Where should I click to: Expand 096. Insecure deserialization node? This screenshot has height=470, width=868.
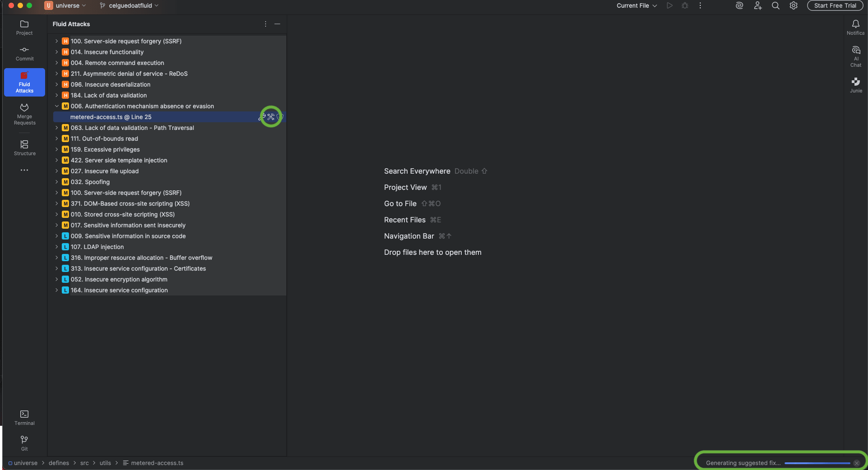point(57,84)
